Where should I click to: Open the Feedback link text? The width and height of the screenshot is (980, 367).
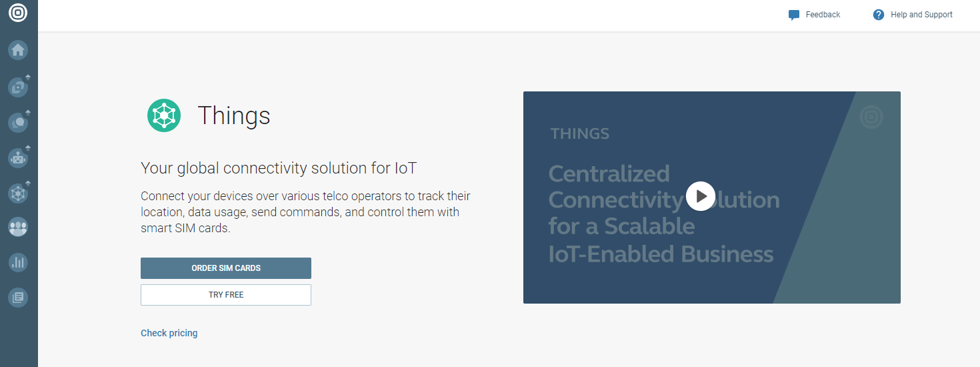point(823,15)
